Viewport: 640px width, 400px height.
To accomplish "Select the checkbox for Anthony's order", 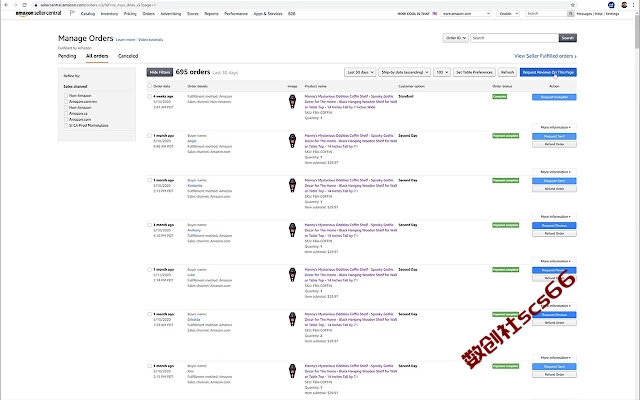I will (149, 225).
